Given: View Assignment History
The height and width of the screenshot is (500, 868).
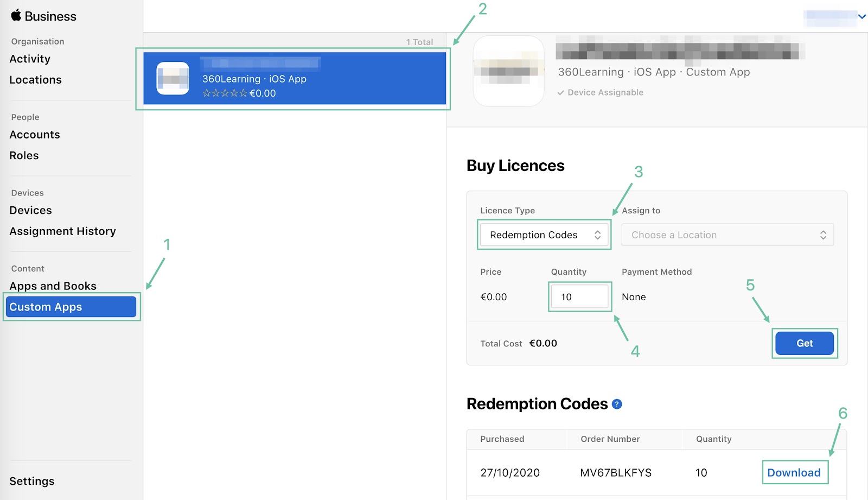Looking at the screenshot, I should 62,231.
